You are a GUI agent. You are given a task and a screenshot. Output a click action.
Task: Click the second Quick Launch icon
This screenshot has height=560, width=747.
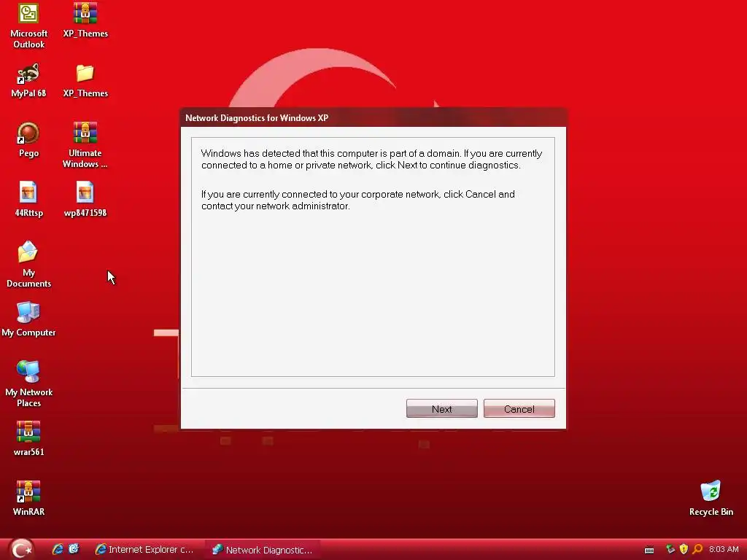(74, 550)
